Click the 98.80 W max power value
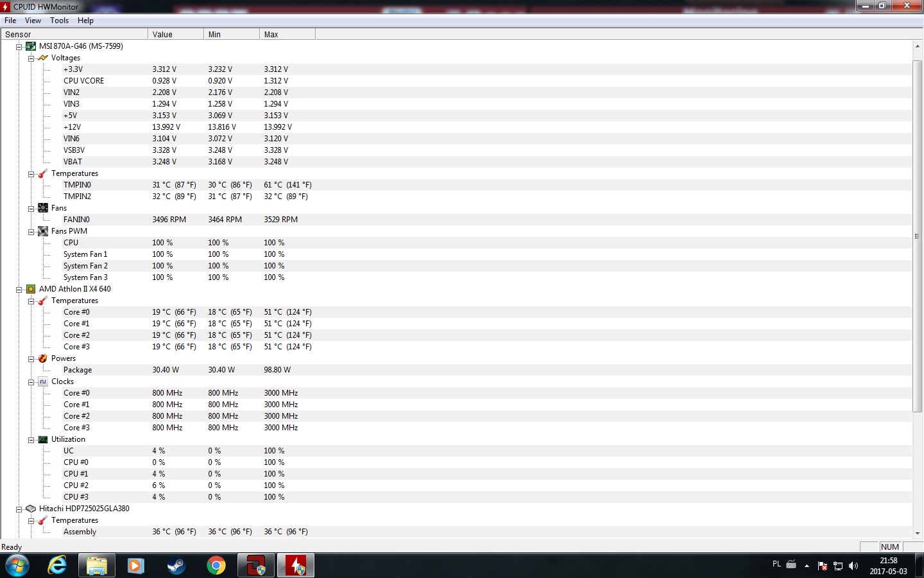Viewport: 924px width, 578px height. (x=277, y=370)
